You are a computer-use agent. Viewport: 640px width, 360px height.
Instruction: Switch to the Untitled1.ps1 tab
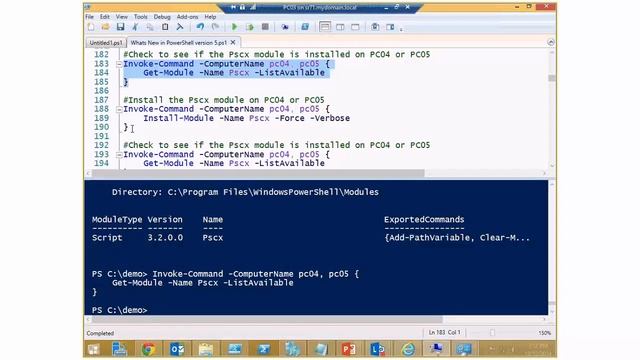tap(106, 42)
